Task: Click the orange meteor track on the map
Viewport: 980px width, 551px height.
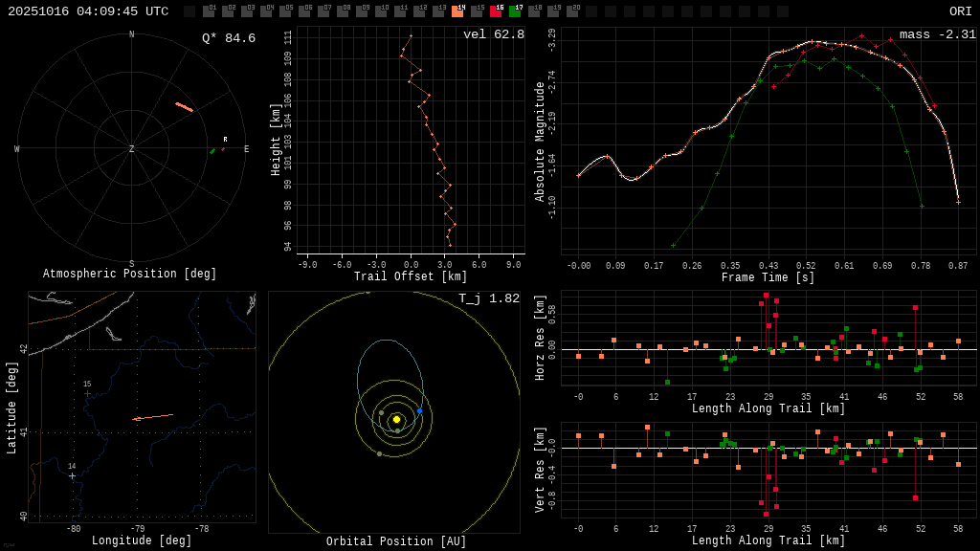Action: click(x=153, y=417)
